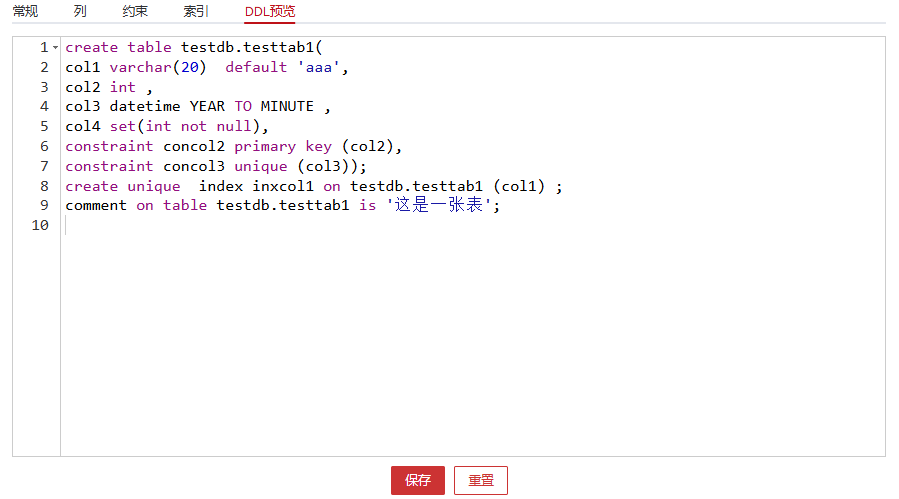This screenshot has height=499, width=899.
Task: Click line number 10 in the gutter
Action: (x=40, y=226)
